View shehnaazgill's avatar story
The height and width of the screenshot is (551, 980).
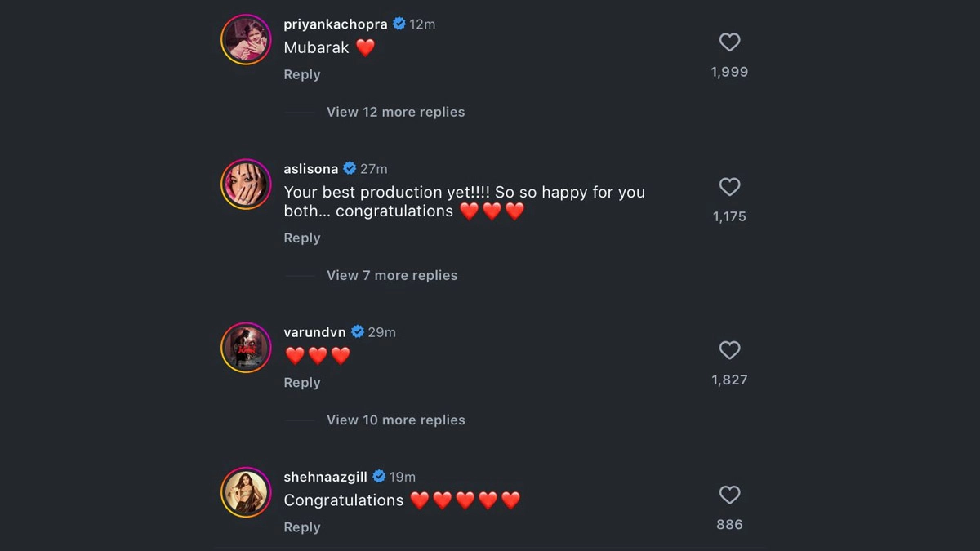(x=245, y=491)
